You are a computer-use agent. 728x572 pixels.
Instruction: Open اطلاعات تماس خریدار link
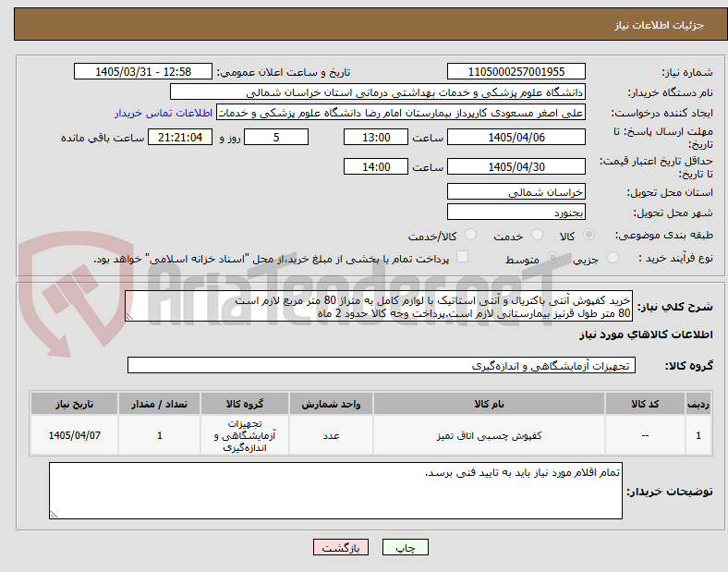click(x=164, y=113)
